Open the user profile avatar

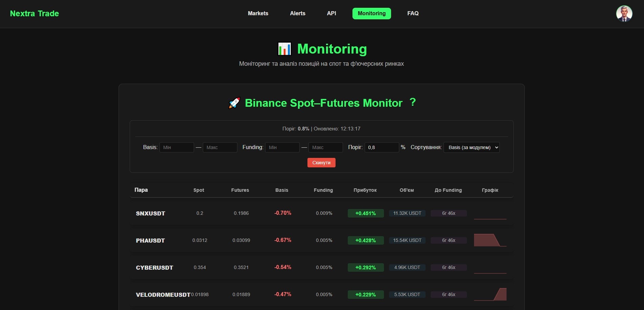click(x=624, y=14)
